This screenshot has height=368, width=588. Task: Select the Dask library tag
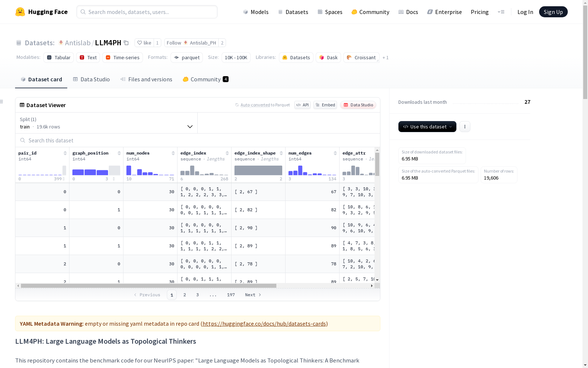point(329,57)
